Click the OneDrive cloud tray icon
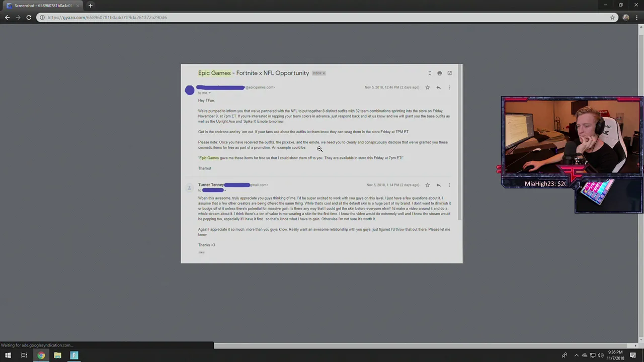 pos(585,355)
